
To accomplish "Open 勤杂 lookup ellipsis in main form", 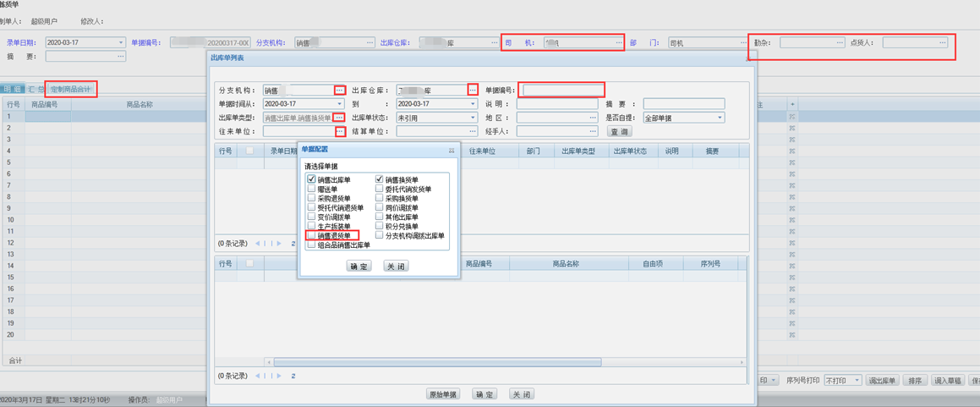I will (840, 42).
